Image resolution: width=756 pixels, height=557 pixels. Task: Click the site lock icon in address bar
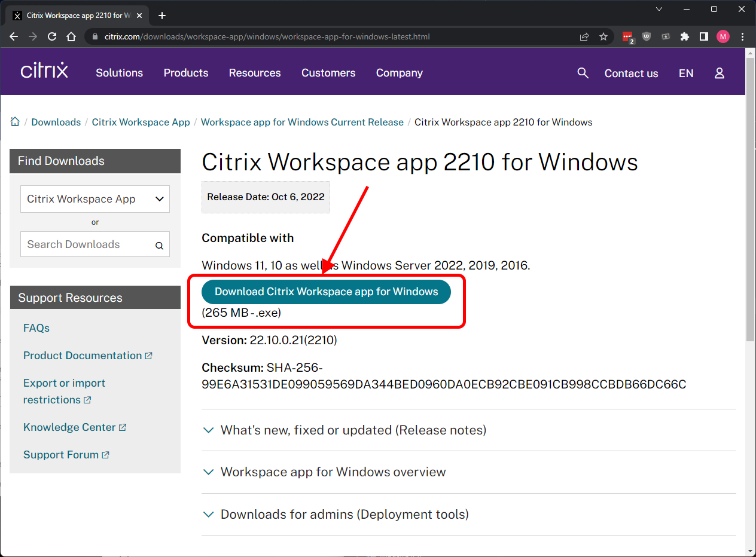click(94, 36)
